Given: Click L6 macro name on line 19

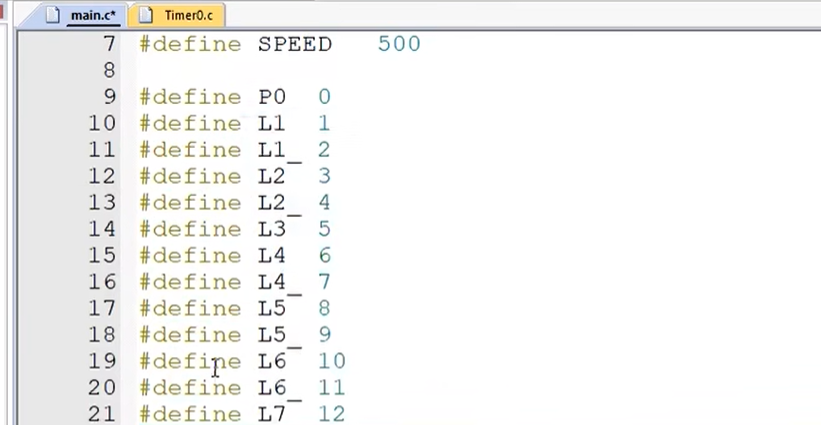Looking at the screenshot, I should (272, 361).
